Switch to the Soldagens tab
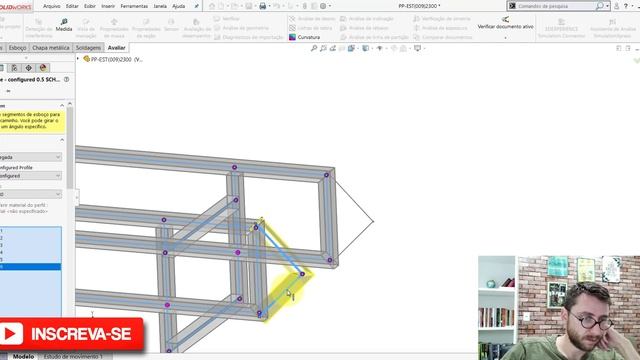This screenshot has width=640, height=360. 88,48
